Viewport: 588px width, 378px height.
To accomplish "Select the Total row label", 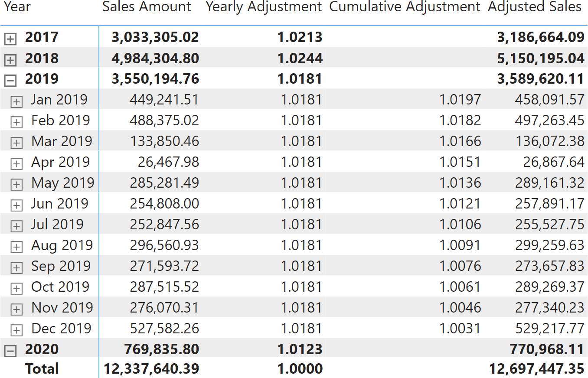I will 42,369.
